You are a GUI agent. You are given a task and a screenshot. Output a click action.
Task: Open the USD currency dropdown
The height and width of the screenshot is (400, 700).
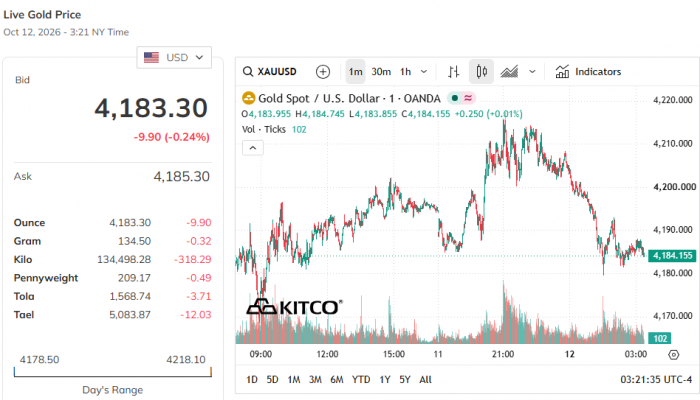(x=174, y=58)
